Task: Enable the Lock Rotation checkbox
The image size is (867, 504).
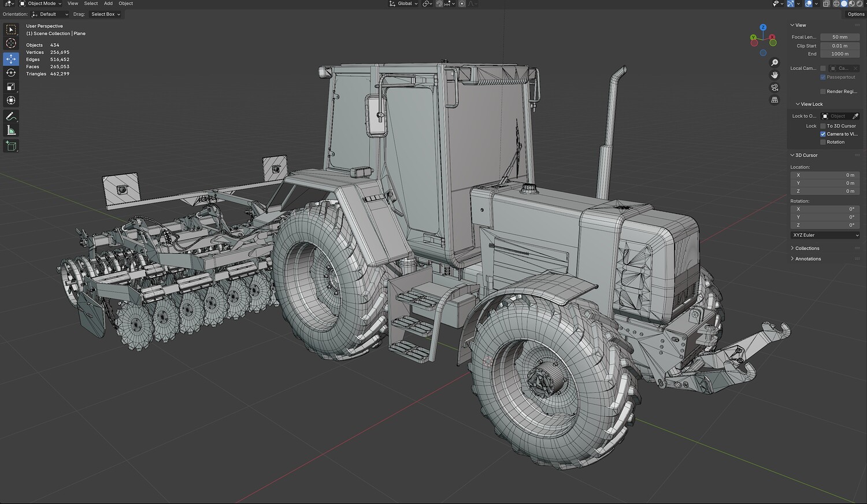Action: click(823, 142)
